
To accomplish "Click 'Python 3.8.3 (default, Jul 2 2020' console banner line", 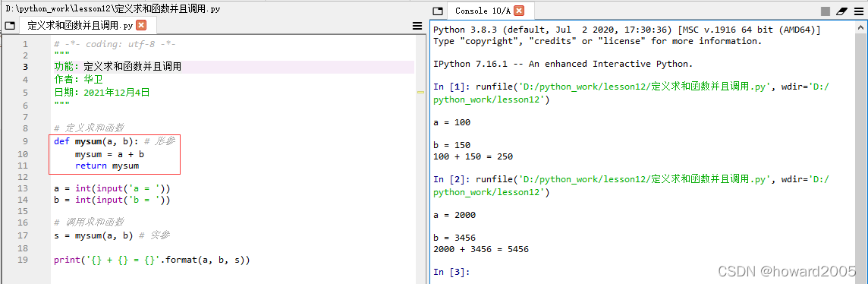I will pyautogui.click(x=627, y=30).
